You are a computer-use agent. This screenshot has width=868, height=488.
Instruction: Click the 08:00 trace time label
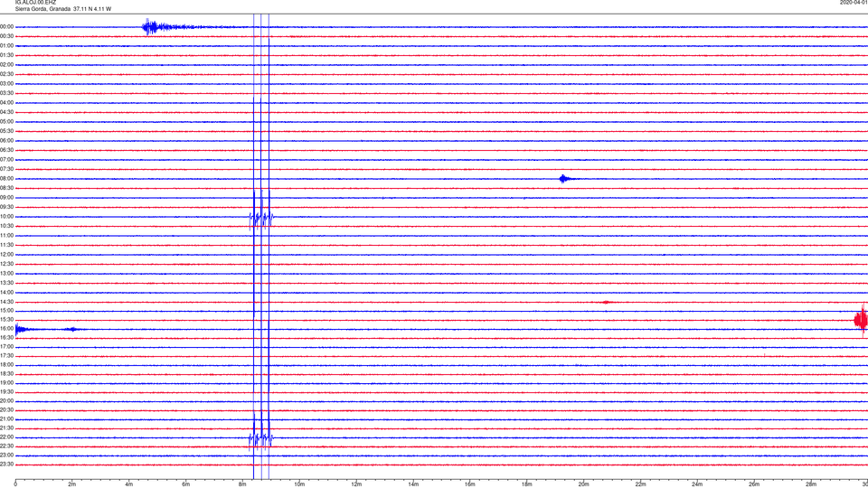(6, 179)
